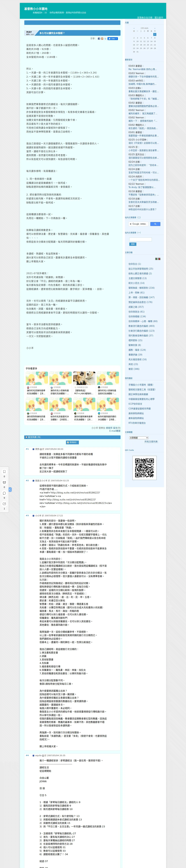
Task: Open category 預定論與自由意志 (176)
Action: click(x=140, y=302)
